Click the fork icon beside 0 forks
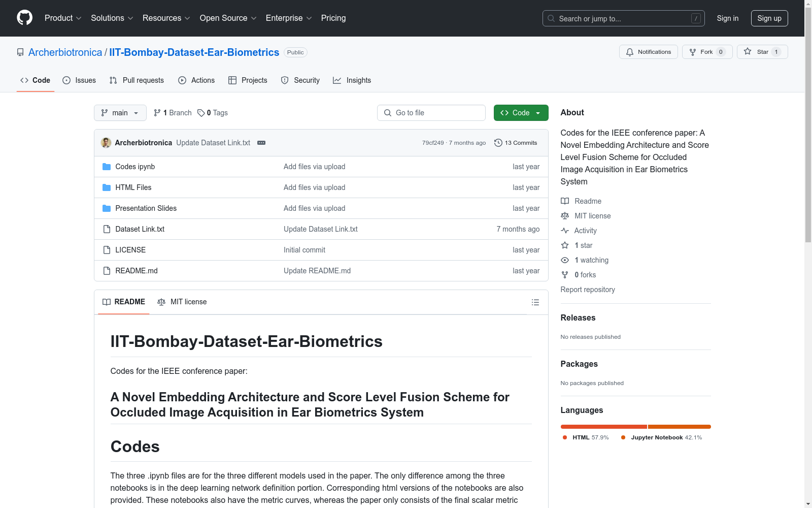The width and height of the screenshot is (812, 508). click(565, 275)
